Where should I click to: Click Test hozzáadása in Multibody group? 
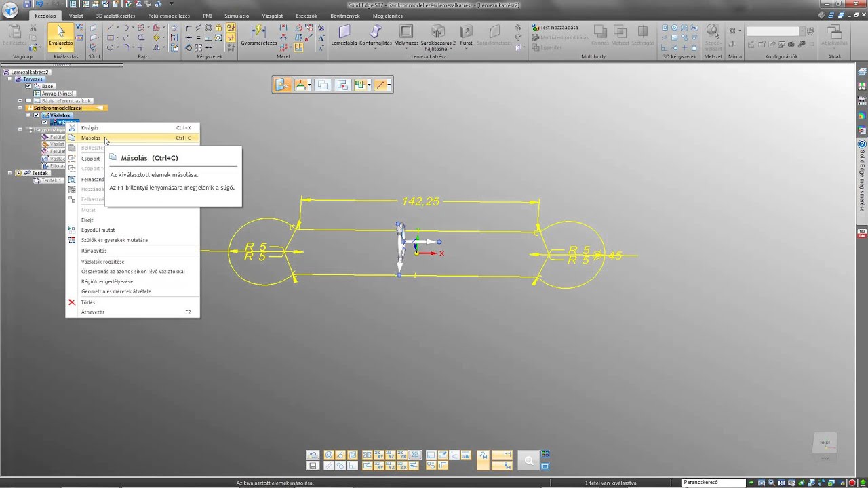pos(555,28)
